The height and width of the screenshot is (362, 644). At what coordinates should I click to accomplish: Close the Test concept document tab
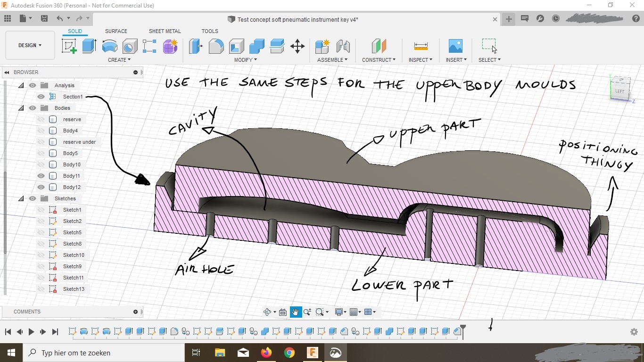[x=495, y=19]
